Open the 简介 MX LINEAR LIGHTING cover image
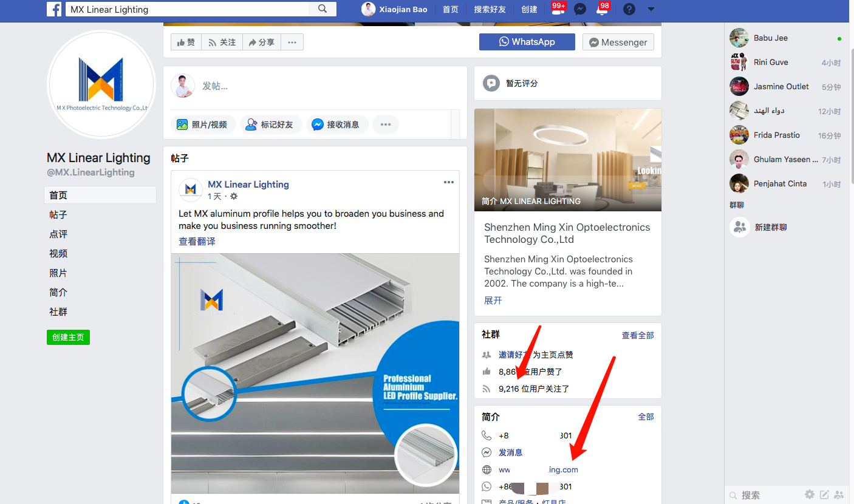854x504 pixels. pos(568,160)
